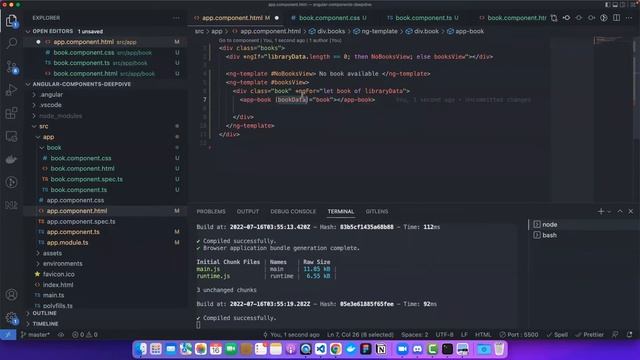Open Google Chrome from the dock
Image resolution: width=640 pixels, height=360 pixels.
tap(336, 349)
